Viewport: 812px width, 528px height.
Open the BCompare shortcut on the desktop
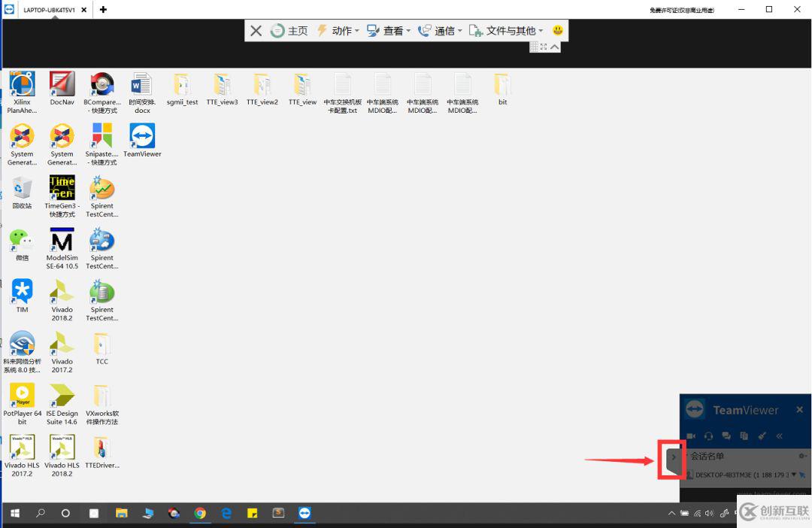coord(102,93)
